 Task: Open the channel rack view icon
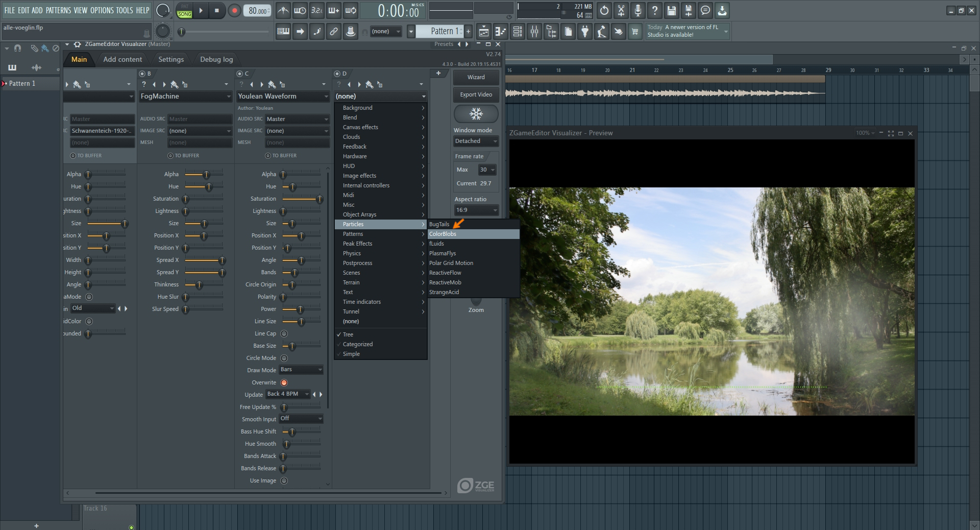tap(518, 32)
